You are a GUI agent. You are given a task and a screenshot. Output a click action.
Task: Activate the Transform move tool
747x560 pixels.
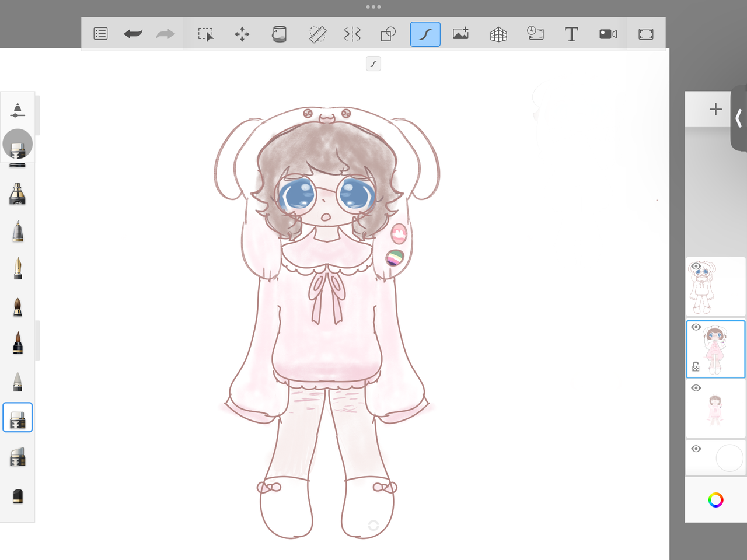tap(242, 34)
